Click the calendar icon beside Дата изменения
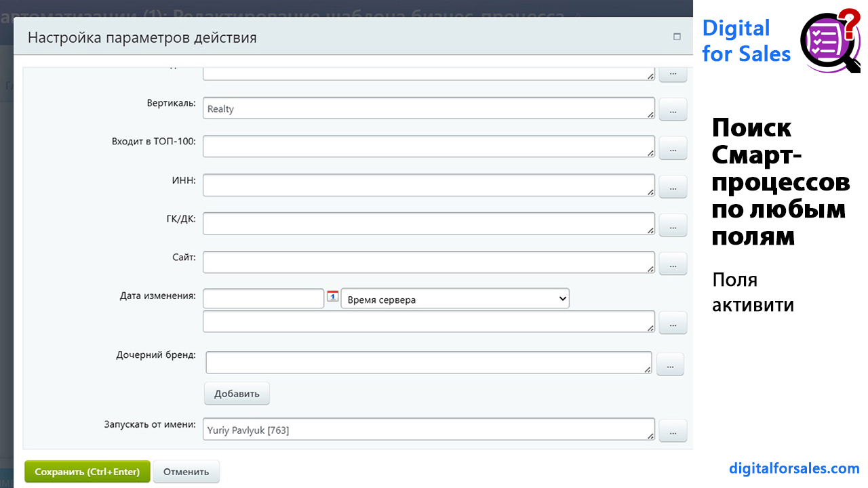Image resolution: width=868 pixels, height=488 pixels. pos(332,296)
